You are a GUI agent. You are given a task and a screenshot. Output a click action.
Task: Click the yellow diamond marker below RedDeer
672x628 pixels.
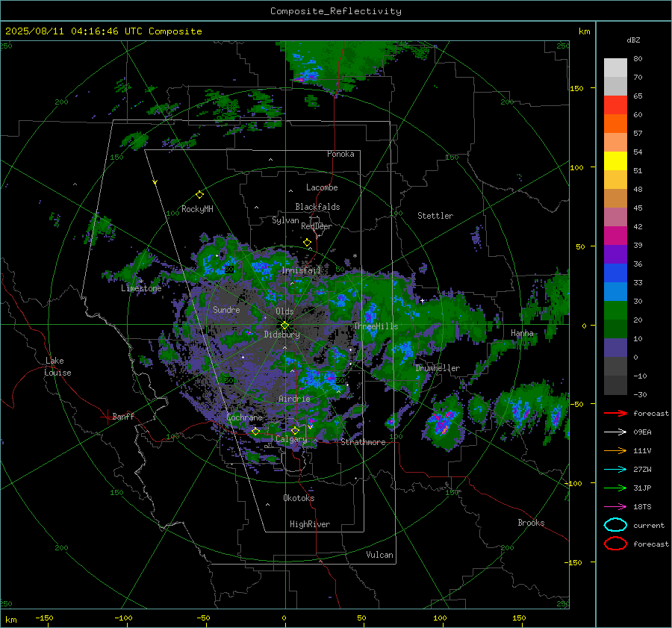[307, 243]
